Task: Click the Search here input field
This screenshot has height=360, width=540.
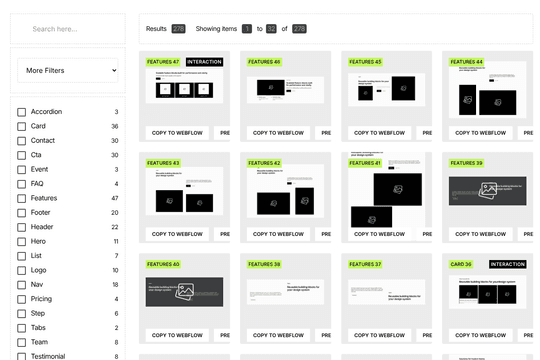Action: (68, 29)
